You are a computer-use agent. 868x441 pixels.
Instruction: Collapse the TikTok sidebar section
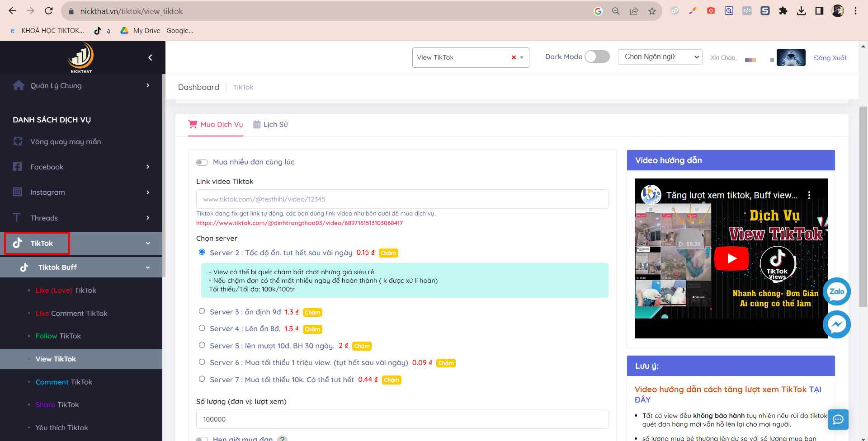tap(81, 243)
